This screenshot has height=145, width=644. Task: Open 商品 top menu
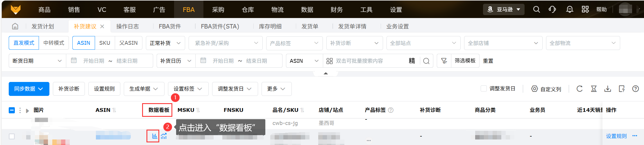44,10
